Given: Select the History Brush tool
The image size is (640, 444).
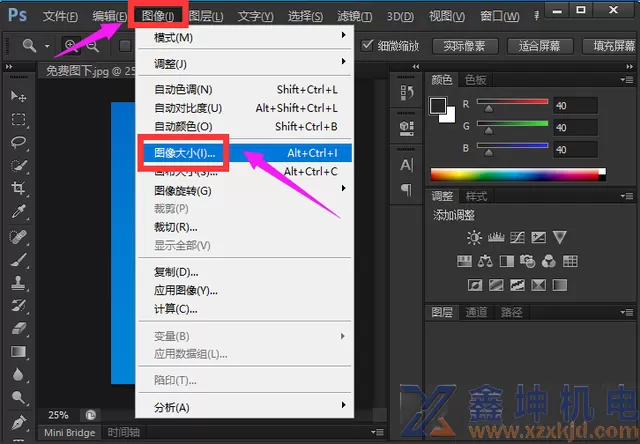Looking at the screenshot, I should coord(18,305).
